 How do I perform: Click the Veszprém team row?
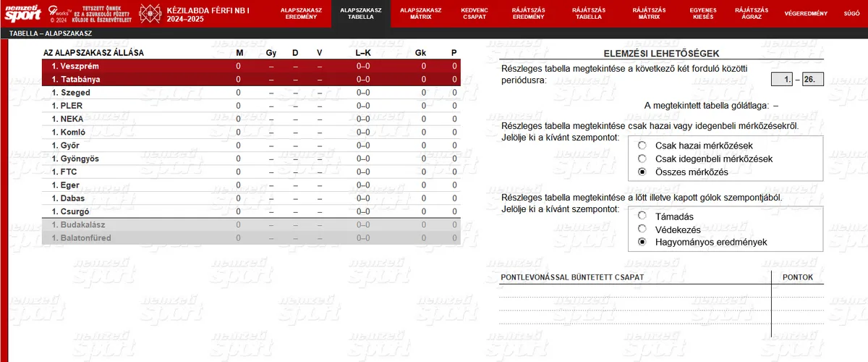tap(250, 67)
